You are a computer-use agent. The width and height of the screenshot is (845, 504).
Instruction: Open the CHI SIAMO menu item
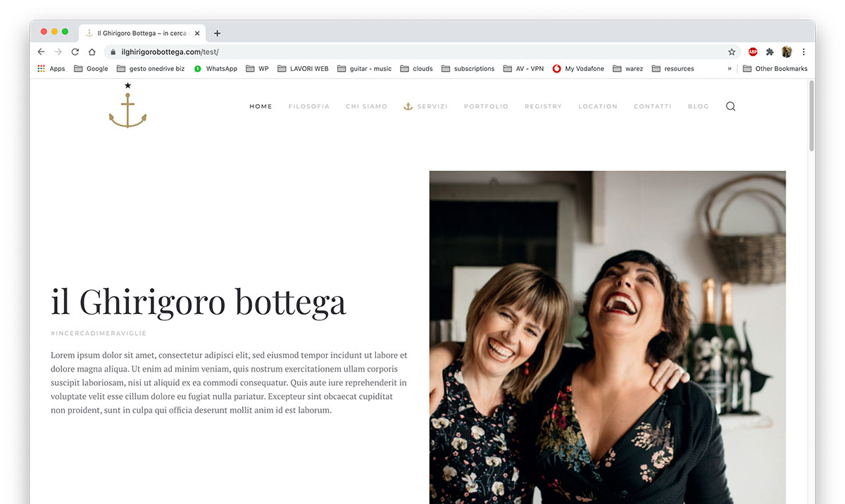click(366, 106)
